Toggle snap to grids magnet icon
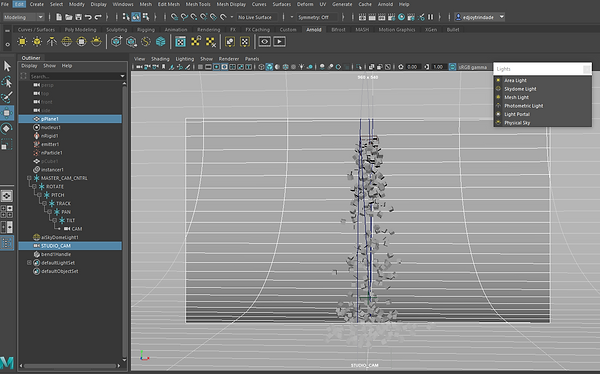The image size is (600, 374). 174,17
